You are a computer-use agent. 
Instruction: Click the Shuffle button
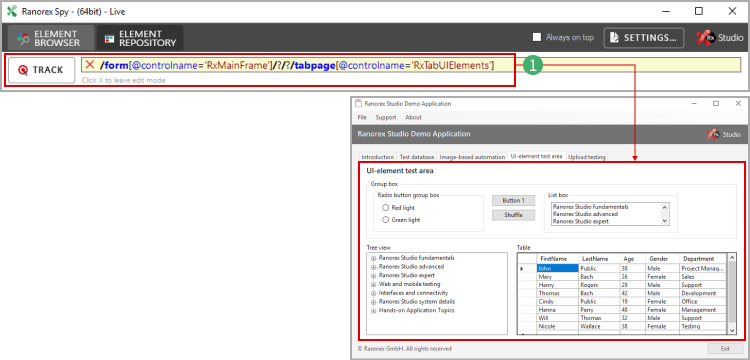(513, 215)
